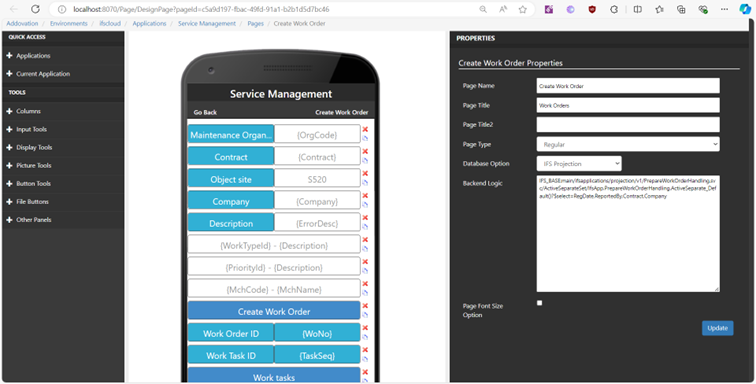Open Pages breadcrumb link
Image resolution: width=756 pixels, height=384 pixels.
(256, 23)
